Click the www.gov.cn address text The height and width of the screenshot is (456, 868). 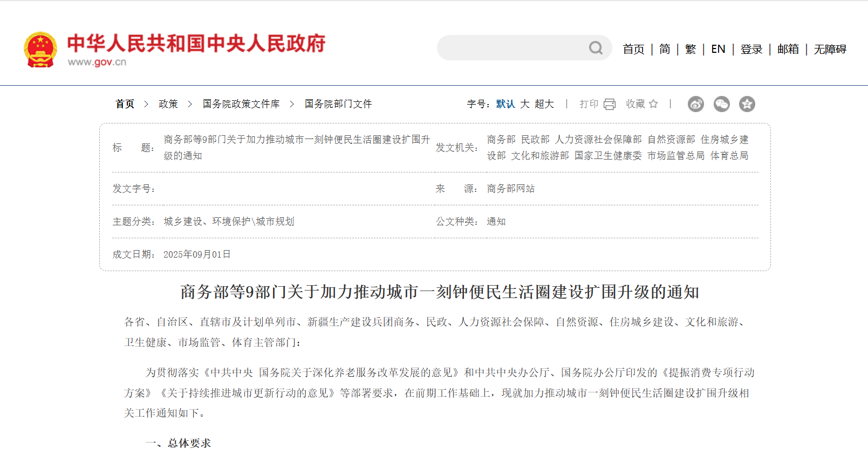pyautogui.click(x=97, y=62)
